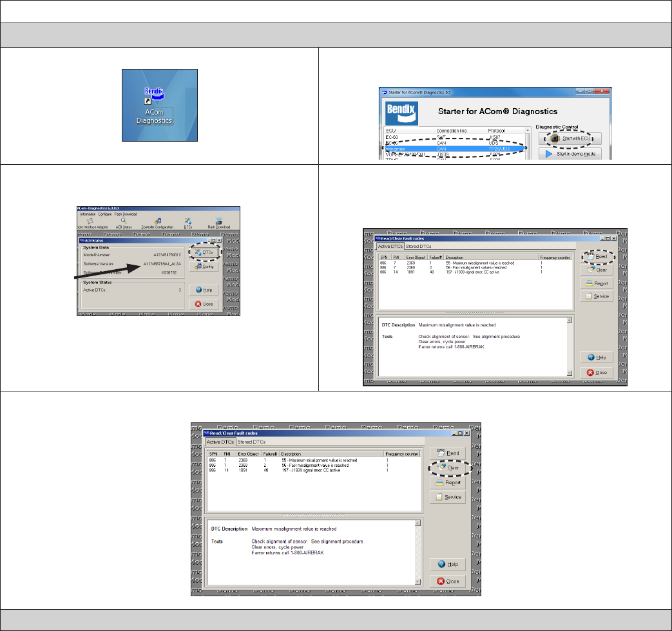Click the DTCs button in ACB Status window
Viewport: 672px width, 631px height.
point(204,252)
